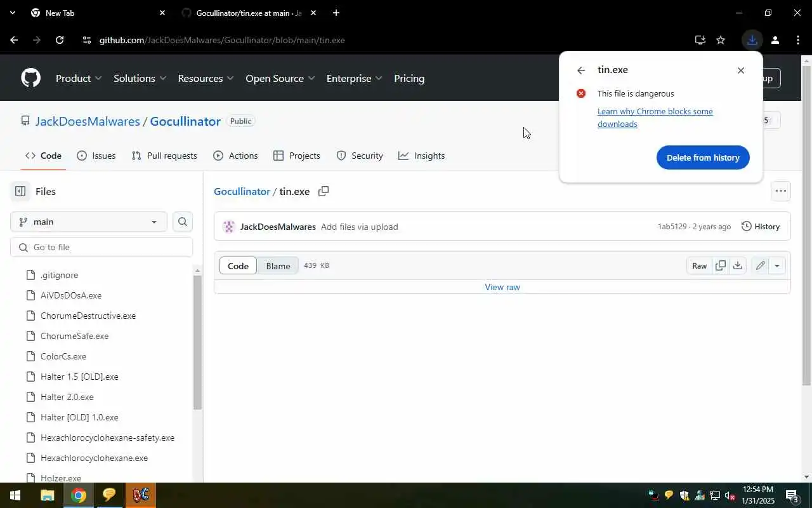Open the Projects tab
Image resolution: width=812 pixels, height=508 pixels.
(296, 156)
